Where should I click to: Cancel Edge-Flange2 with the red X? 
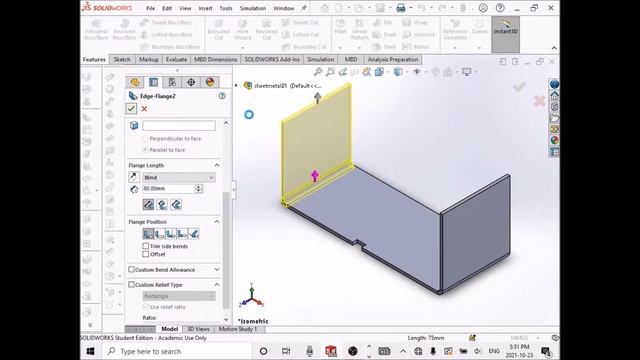(x=144, y=109)
